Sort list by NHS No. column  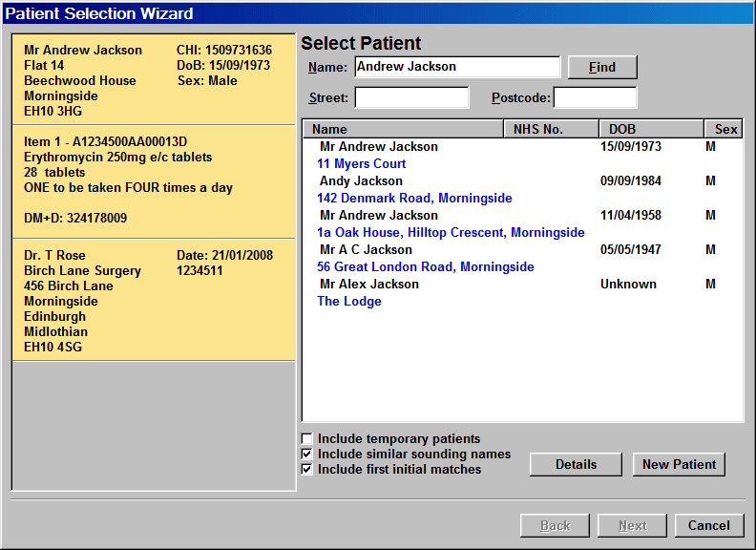pos(550,129)
